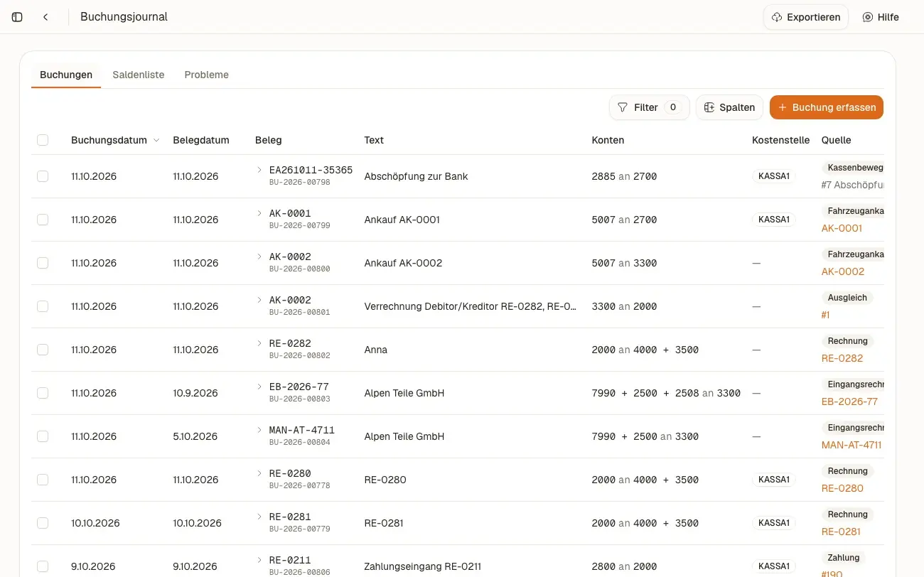Click the Exportieren button
This screenshot has width=924, height=577.
tap(806, 17)
